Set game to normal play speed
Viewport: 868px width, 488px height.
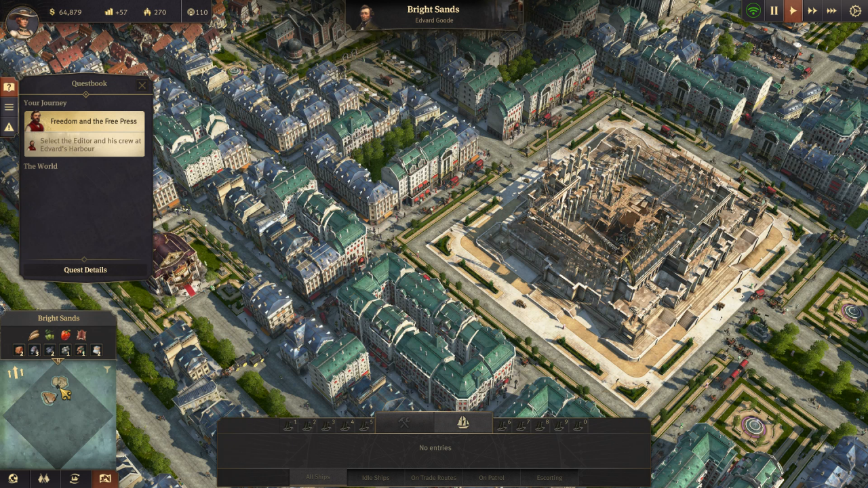(x=793, y=11)
